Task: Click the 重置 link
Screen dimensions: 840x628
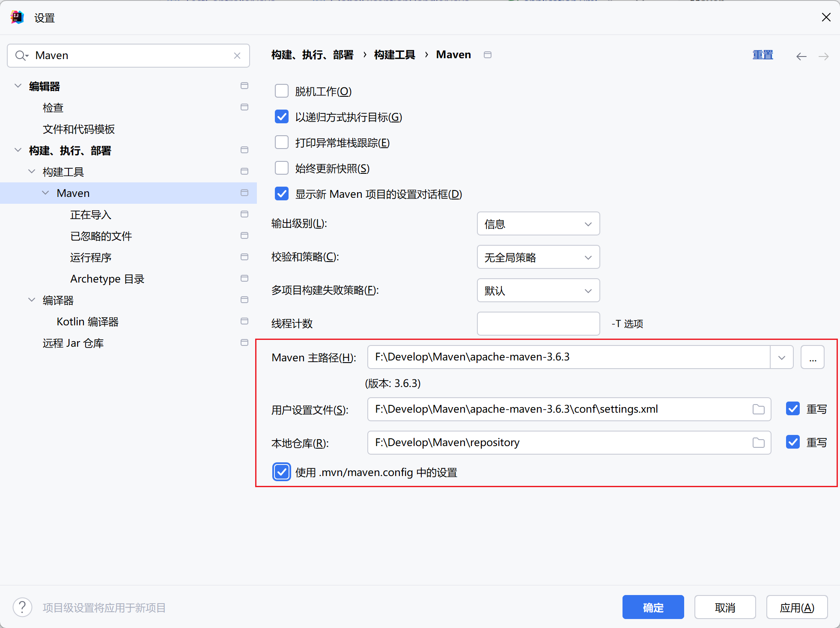Action: pos(763,55)
